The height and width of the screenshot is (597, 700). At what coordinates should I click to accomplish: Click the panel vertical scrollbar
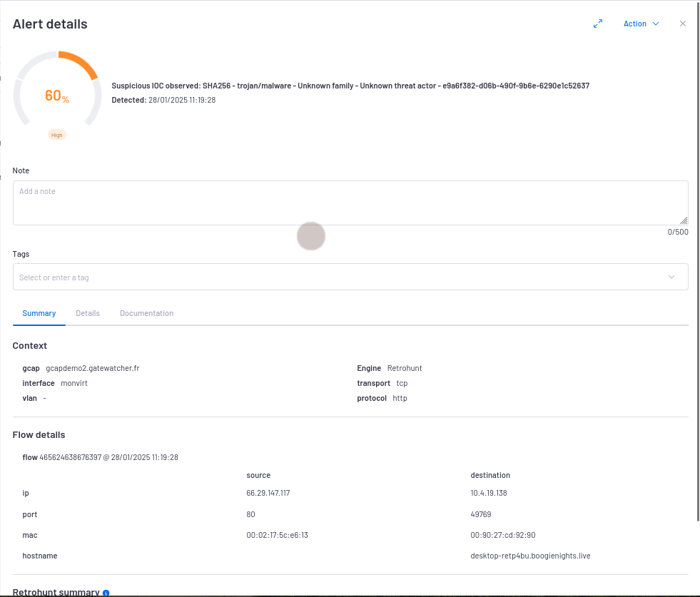tap(698, 260)
